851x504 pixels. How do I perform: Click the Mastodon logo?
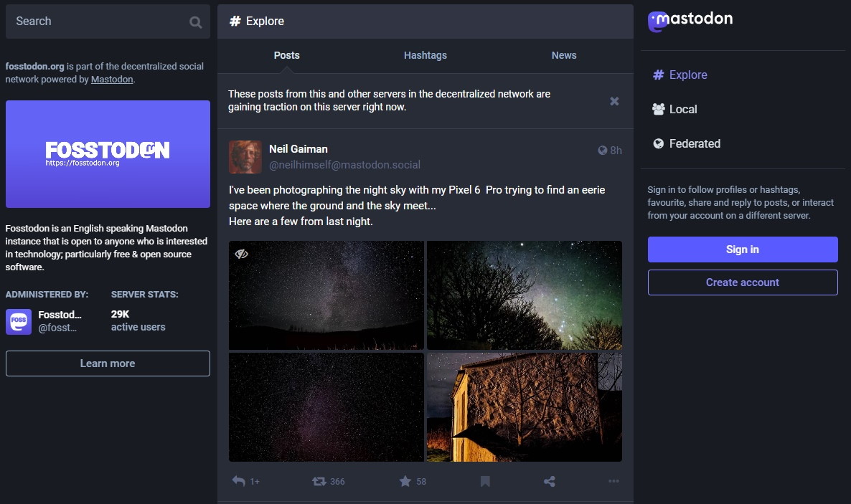(690, 21)
